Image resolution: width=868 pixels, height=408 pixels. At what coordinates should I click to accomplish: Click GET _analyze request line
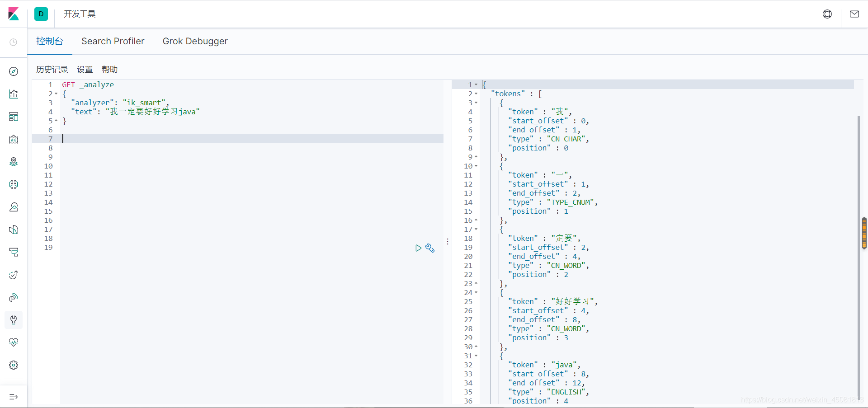88,84
